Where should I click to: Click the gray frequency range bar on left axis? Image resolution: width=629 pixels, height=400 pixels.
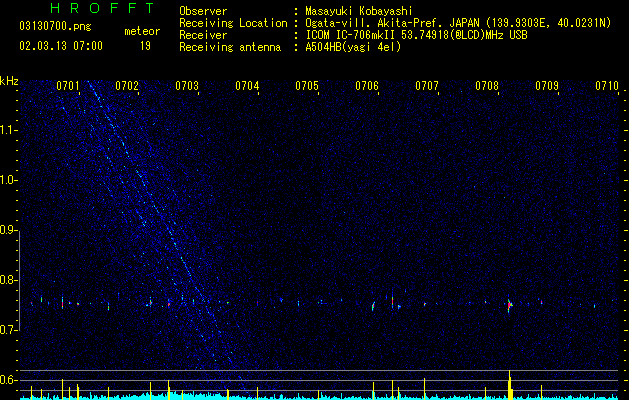coord(20,281)
